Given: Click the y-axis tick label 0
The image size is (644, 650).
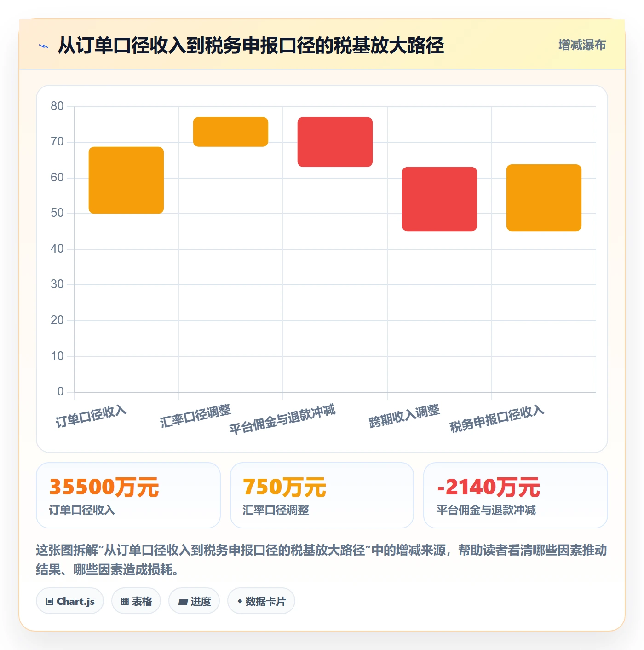Looking at the screenshot, I should click(x=60, y=392).
